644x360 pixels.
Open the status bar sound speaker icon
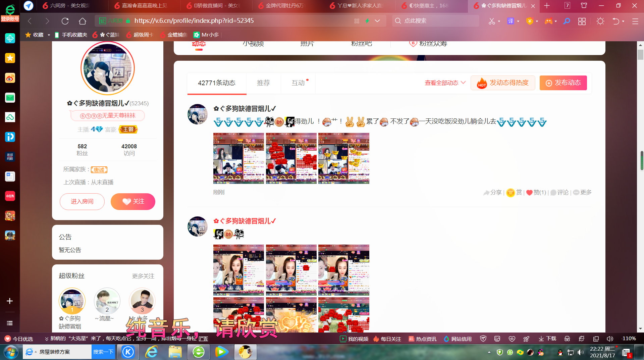click(x=610, y=339)
